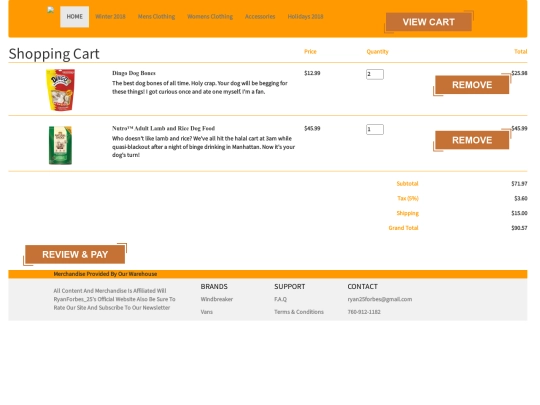The width and height of the screenshot is (540, 405).
Task: Click the VIEW CART button
Action: [x=429, y=22]
